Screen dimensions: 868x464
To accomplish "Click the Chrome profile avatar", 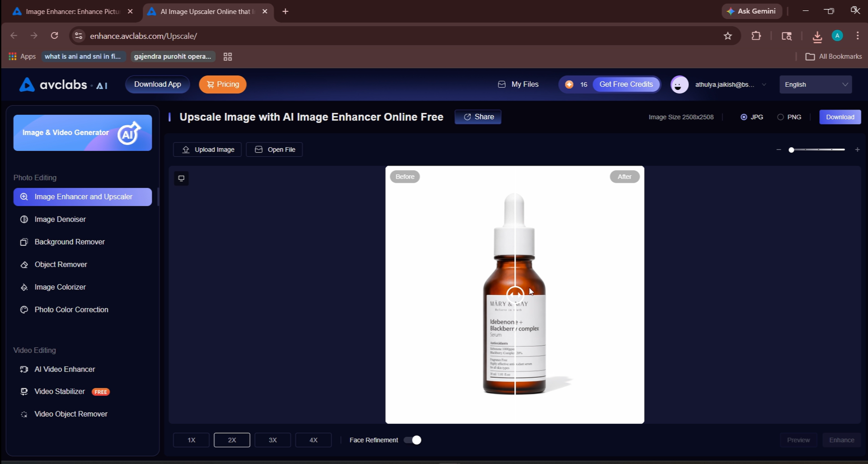I will coord(837,36).
